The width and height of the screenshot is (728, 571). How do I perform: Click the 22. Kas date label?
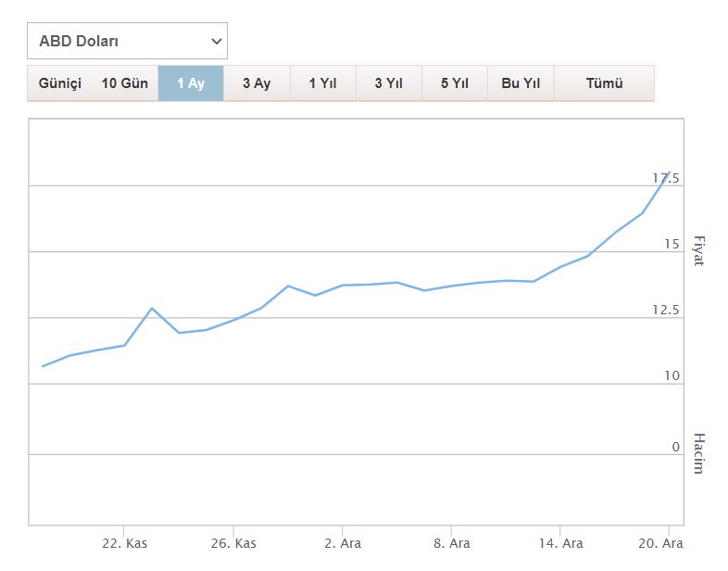[x=124, y=543]
